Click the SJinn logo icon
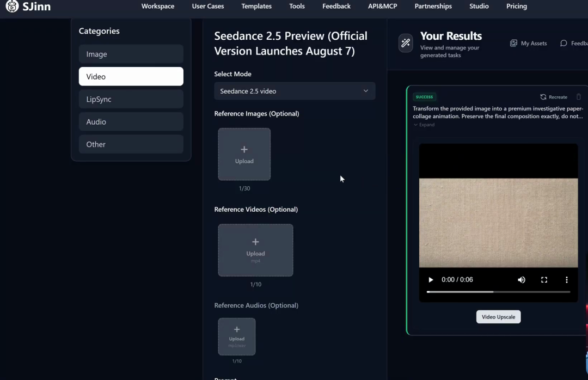The width and height of the screenshot is (588, 380). pyautogui.click(x=12, y=6)
